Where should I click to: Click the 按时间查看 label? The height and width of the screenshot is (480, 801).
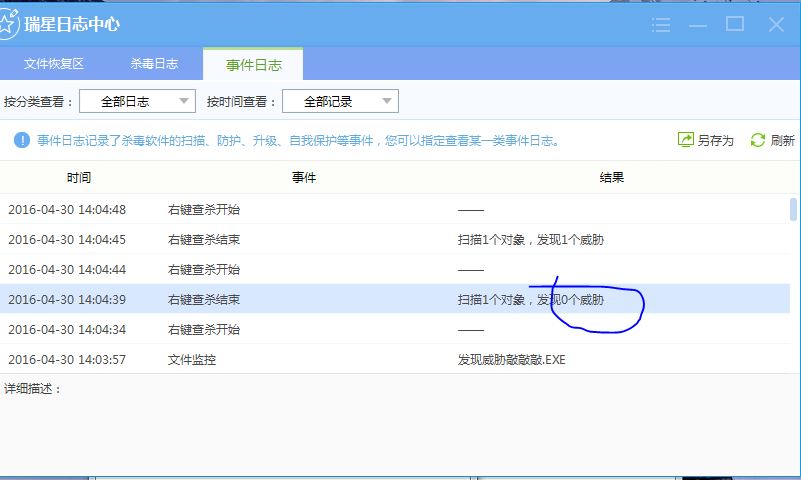click(241, 102)
